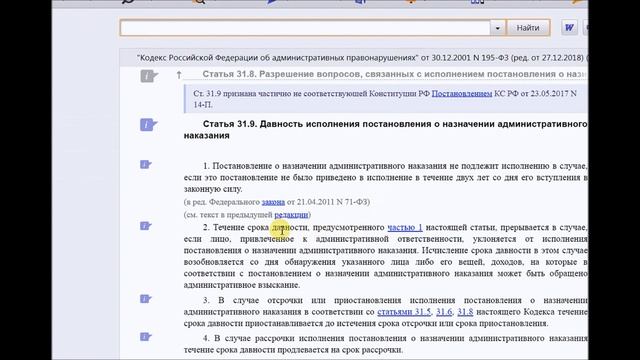Click the note 'Ст. 31.9 признана частично'
Screen dimensions: 640x360
coord(385,99)
